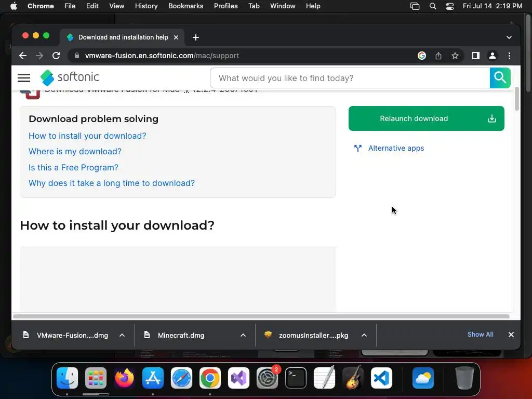Open Launchpad from the Dock
The width and height of the screenshot is (532, 399).
96,378
